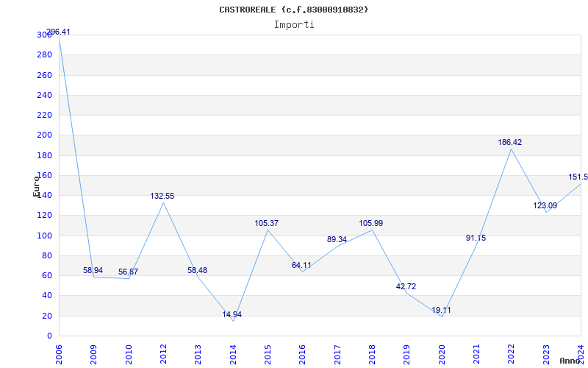Click the 200 y-axis tick label
This screenshot has height=368, width=588.
[x=45, y=135]
